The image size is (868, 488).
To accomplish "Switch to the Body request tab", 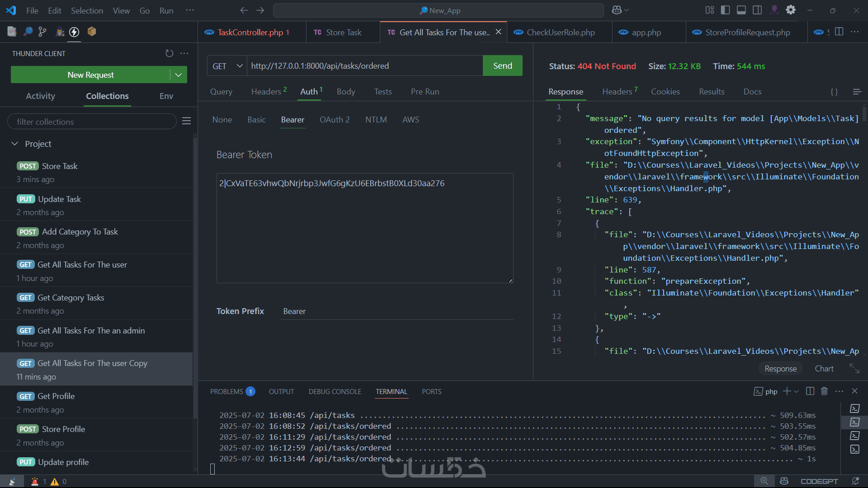I will [346, 92].
